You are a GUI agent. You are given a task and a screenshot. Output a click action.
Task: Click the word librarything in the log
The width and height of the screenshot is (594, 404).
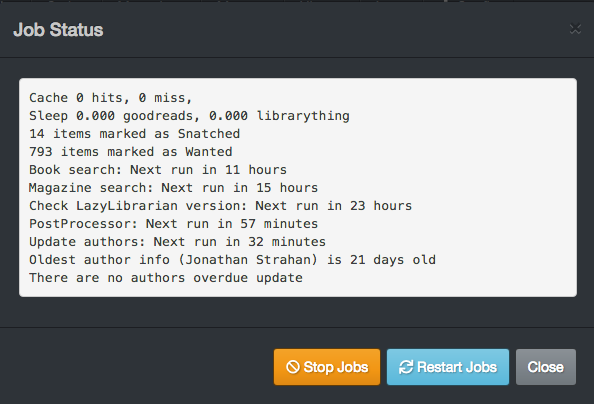pos(303,116)
